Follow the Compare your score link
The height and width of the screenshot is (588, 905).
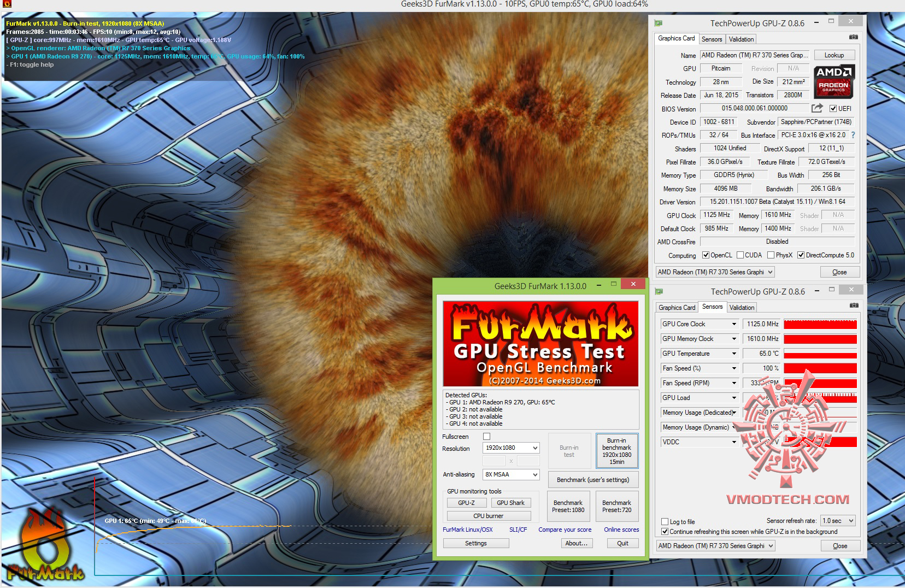point(565,530)
